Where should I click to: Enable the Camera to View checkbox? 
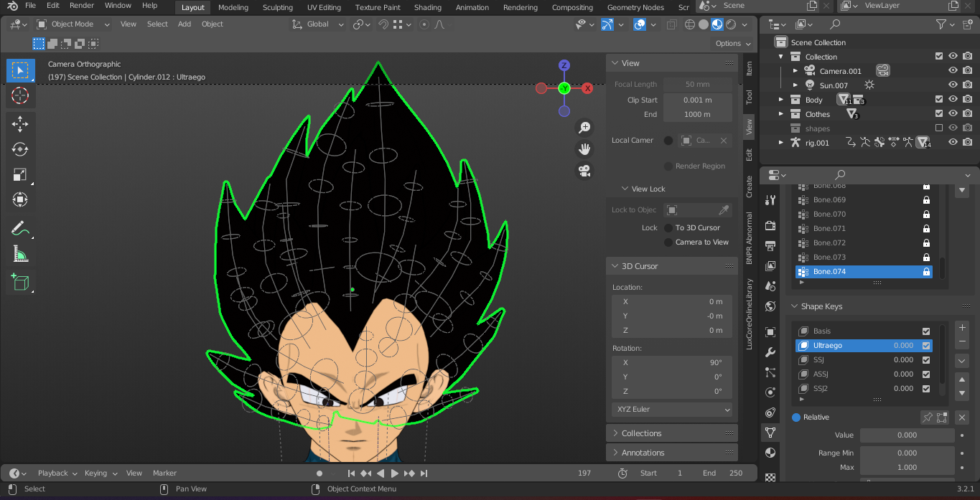(x=668, y=242)
